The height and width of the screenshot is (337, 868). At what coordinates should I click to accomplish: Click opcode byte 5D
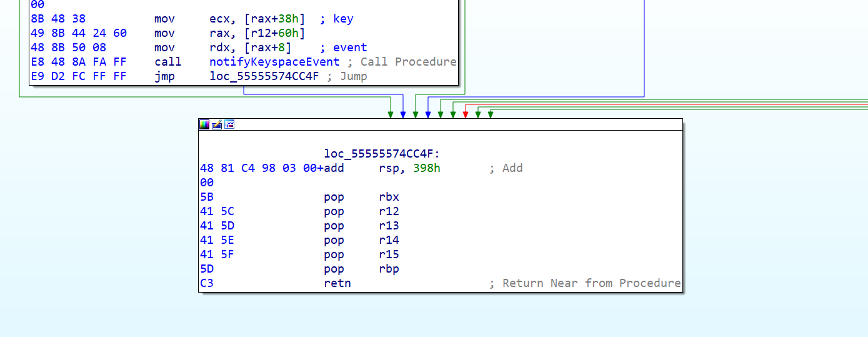tap(207, 269)
